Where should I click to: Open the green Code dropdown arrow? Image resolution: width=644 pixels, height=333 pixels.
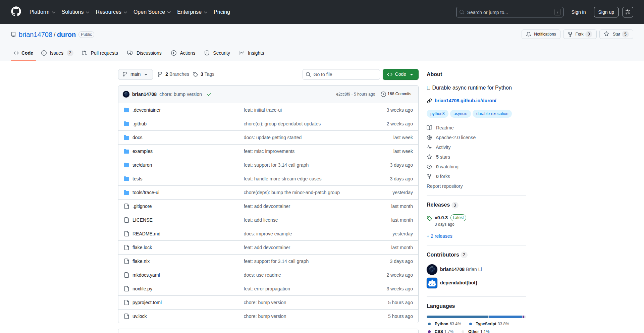point(412,74)
